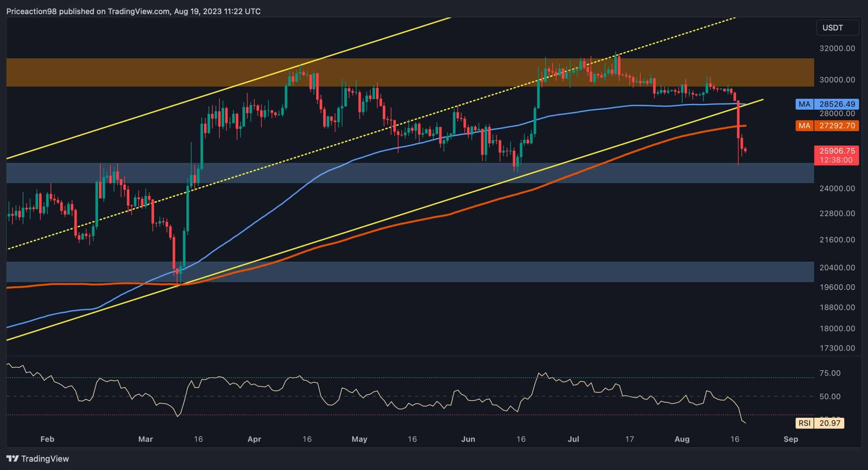868x470 pixels.
Task: Click the RSI 50.00 axis label
Action: pyautogui.click(x=829, y=397)
